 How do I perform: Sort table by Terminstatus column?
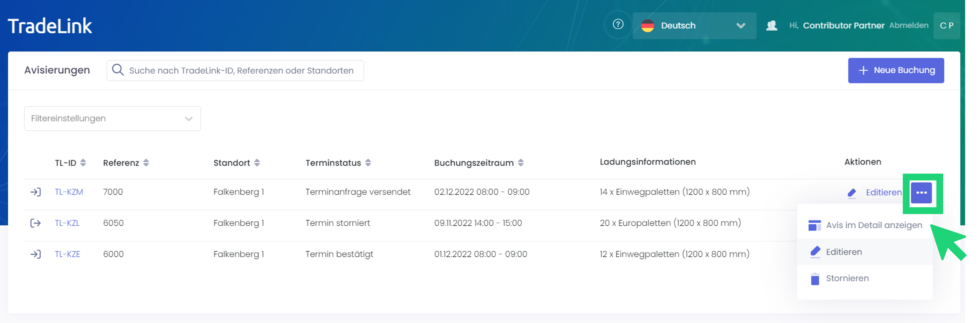tap(368, 163)
